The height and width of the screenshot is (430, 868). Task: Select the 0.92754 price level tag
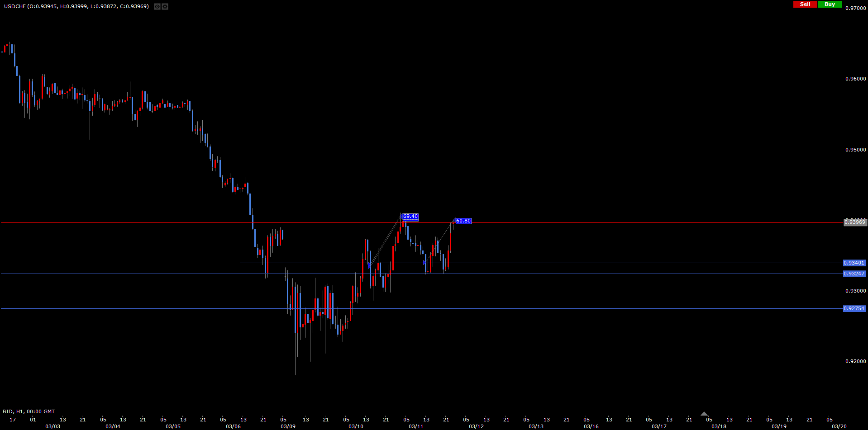[x=854, y=308]
